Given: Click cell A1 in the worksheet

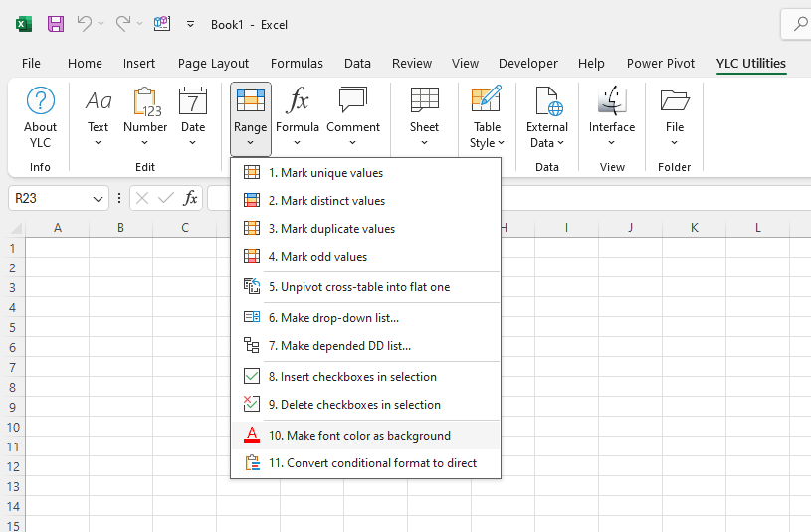Looking at the screenshot, I should click(58, 248).
